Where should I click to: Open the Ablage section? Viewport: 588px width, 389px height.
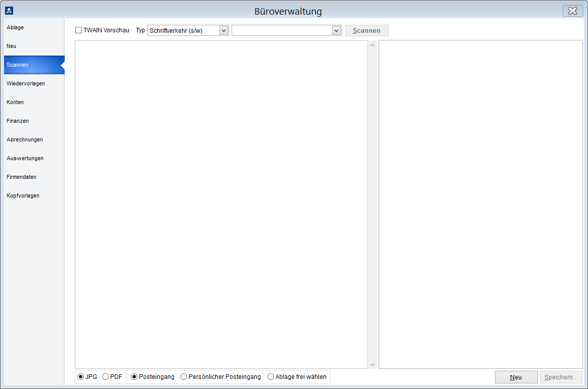pyautogui.click(x=34, y=27)
